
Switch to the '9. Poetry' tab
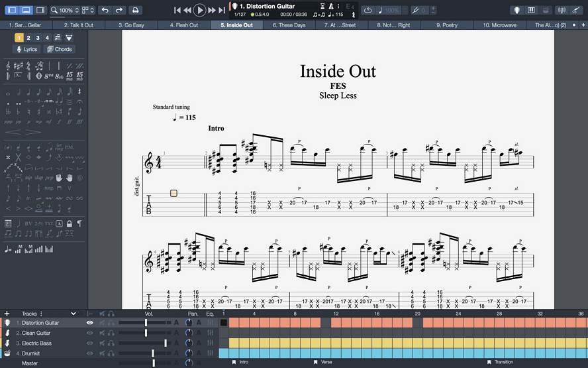coord(447,25)
